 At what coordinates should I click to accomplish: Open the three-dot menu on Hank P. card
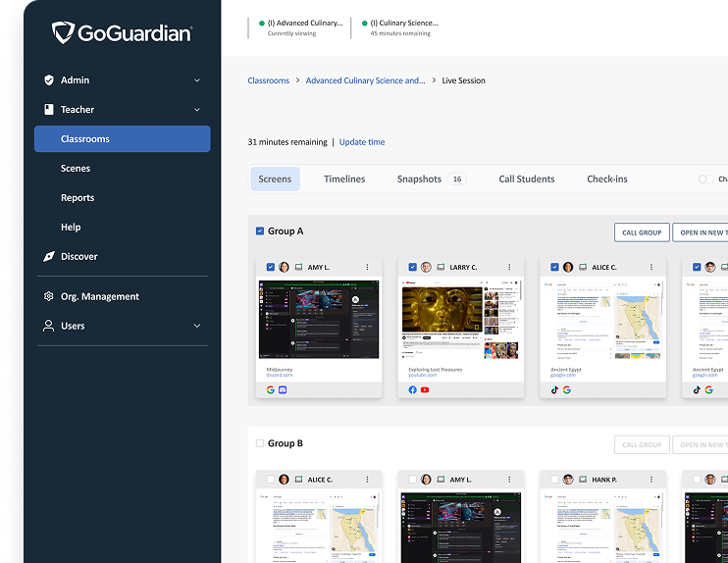point(650,480)
